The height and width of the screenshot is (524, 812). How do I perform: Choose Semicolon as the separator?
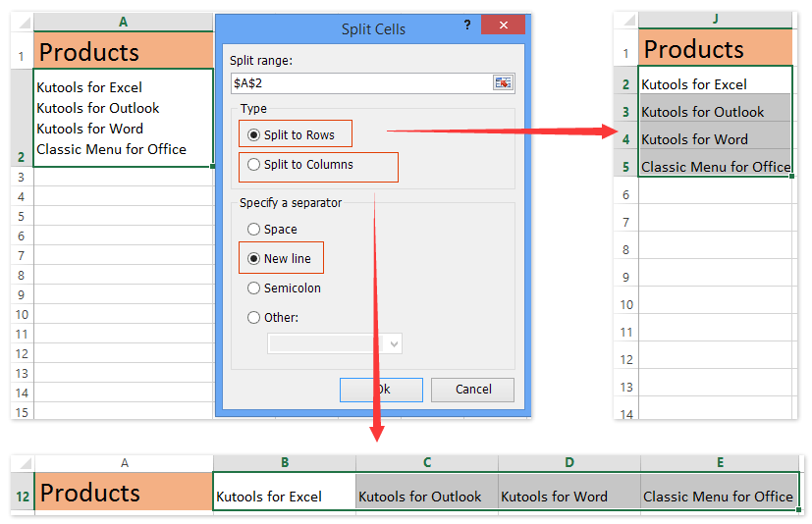pos(254,288)
